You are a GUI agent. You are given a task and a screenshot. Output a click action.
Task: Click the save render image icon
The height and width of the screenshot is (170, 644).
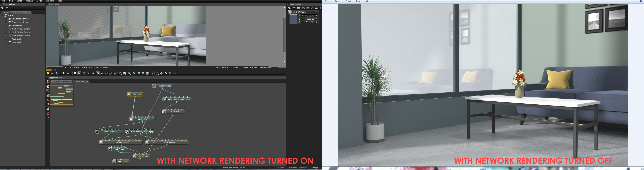139,73
